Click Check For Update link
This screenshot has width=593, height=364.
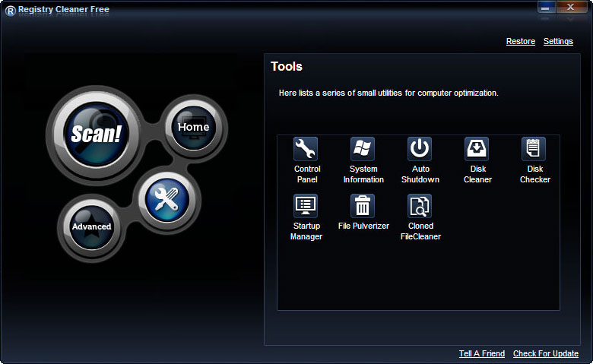(546, 353)
